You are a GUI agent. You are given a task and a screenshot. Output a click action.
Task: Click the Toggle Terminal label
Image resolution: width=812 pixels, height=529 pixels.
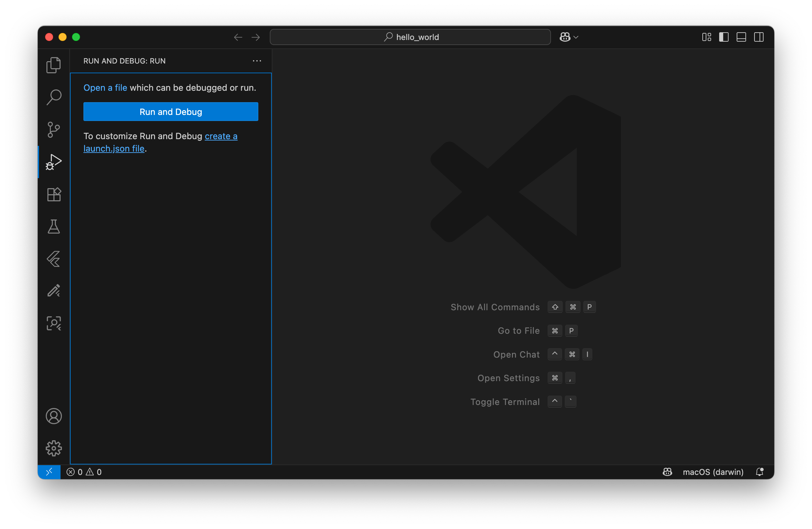[x=505, y=402]
